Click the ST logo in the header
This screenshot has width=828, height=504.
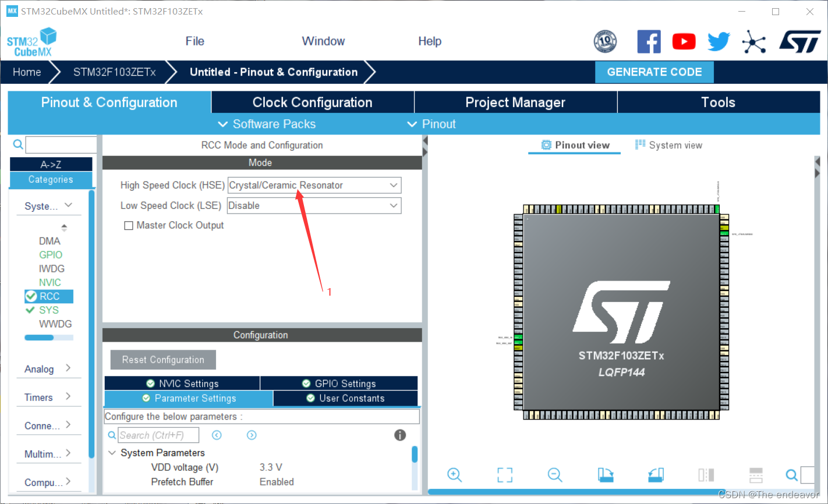point(800,41)
